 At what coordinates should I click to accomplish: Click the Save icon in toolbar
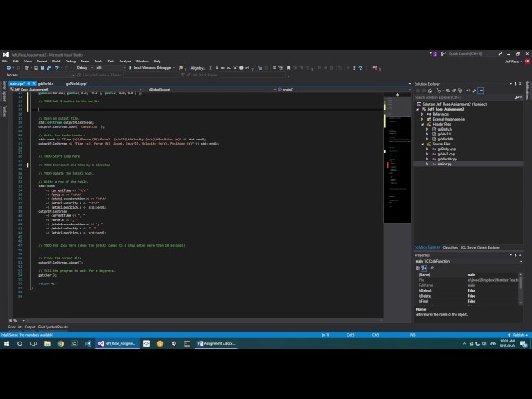(x=42, y=68)
